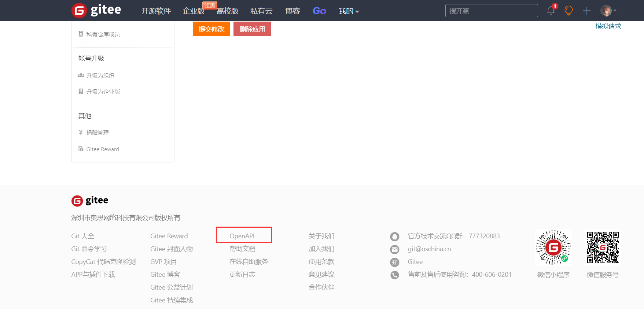Open 使用条款 footer link
The height and width of the screenshot is (309, 644).
point(321,262)
